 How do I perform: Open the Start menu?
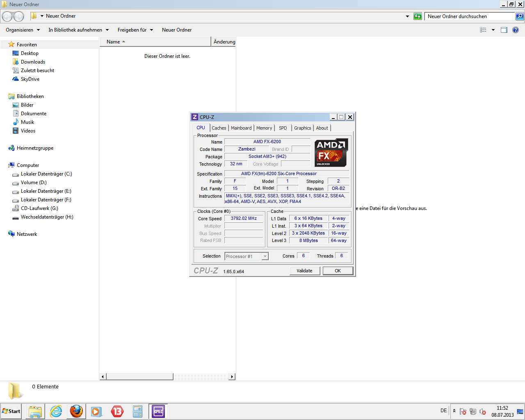[x=11, y=411]
